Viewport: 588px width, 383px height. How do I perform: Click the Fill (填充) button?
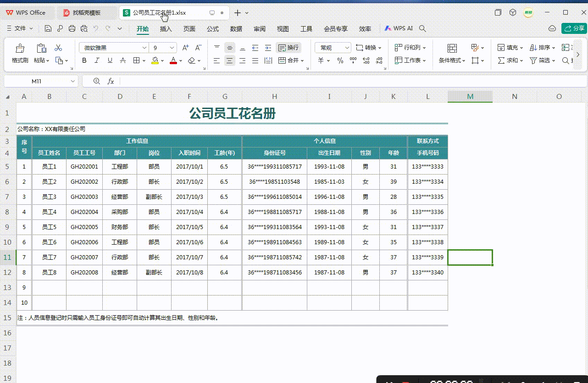pos(509,48)
